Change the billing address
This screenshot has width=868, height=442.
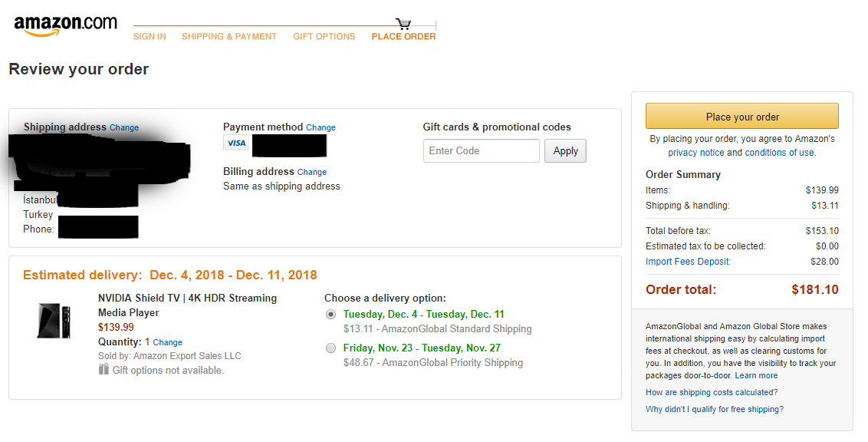tap(311, 172)
